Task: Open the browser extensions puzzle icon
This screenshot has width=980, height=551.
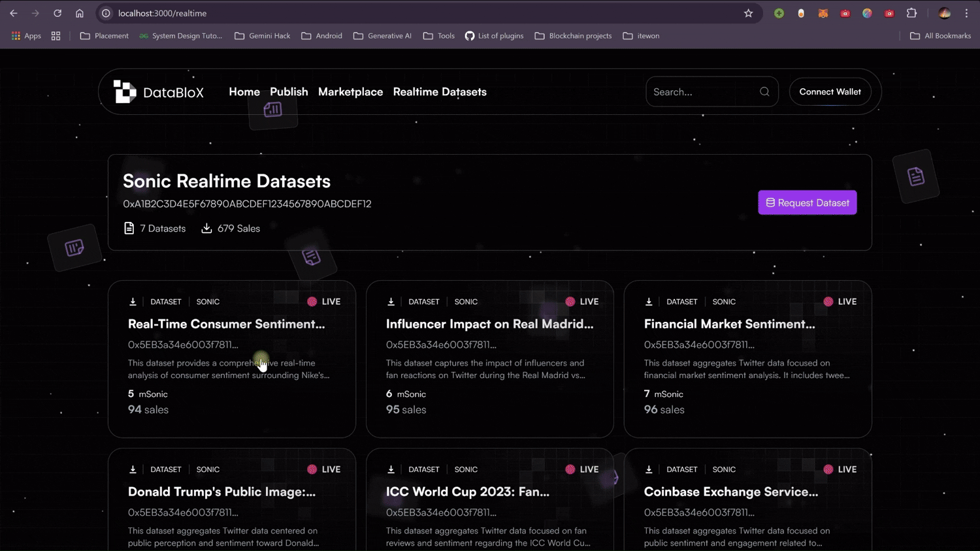Action: (911, 13)
